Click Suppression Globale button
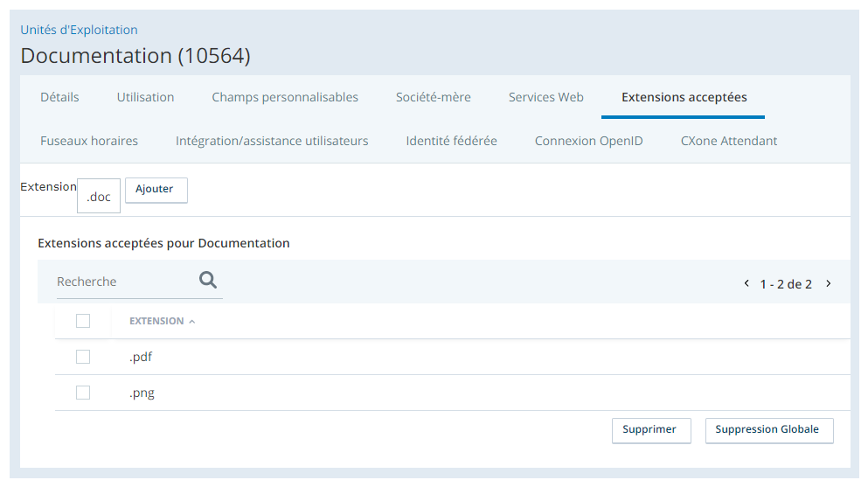This screenshot has width=868, height=480. click(769, 431)
